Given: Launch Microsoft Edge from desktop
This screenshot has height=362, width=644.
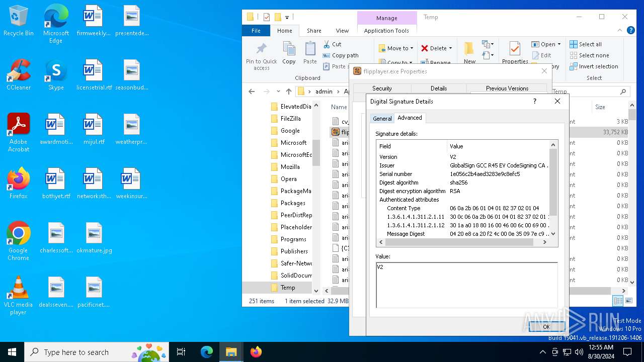Looking at the screenshot, I should point(56,24).
